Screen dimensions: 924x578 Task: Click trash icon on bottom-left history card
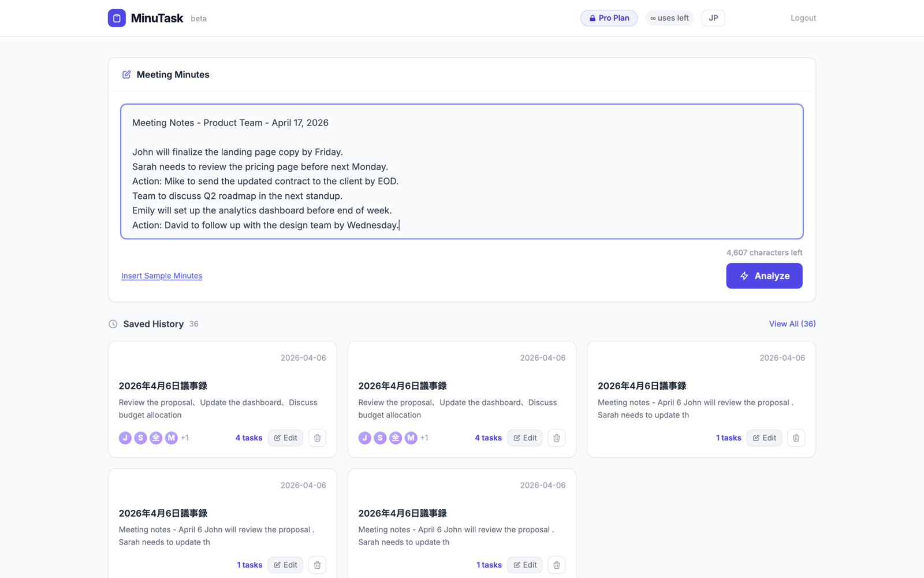coord(317,565)
